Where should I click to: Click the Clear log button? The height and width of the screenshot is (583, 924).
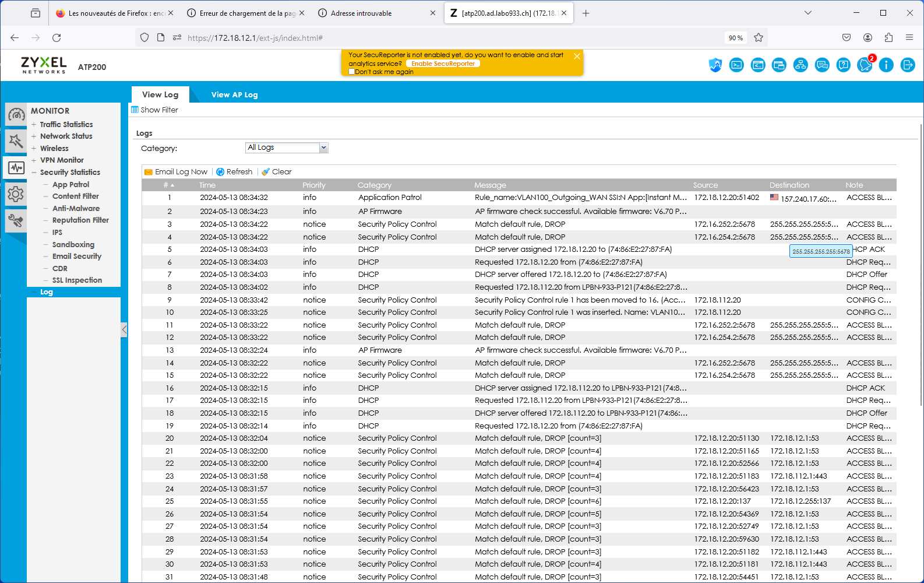277,172
